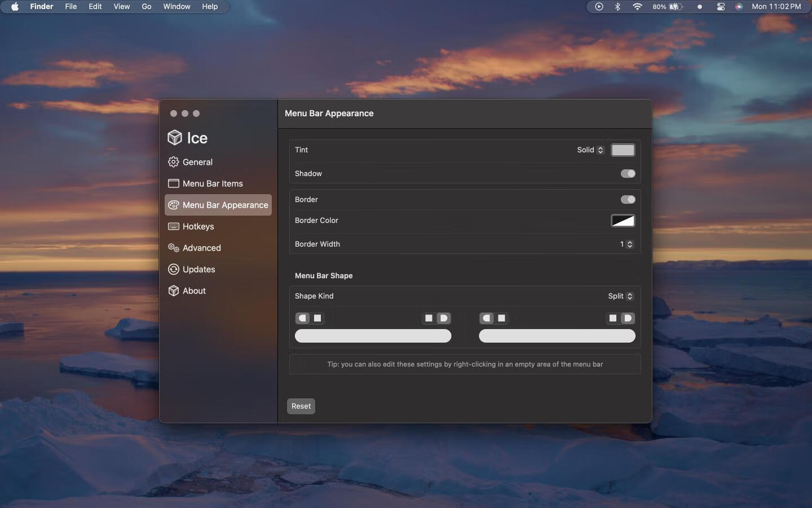Image resolution: width=812 pixels, height=508 pixels.
Task: Select square leading end cap for right section
Action: click(501, 318)
